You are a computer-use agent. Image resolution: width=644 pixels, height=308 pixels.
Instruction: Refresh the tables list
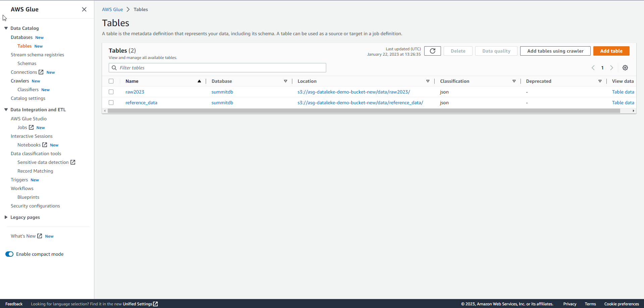(433, 51)
